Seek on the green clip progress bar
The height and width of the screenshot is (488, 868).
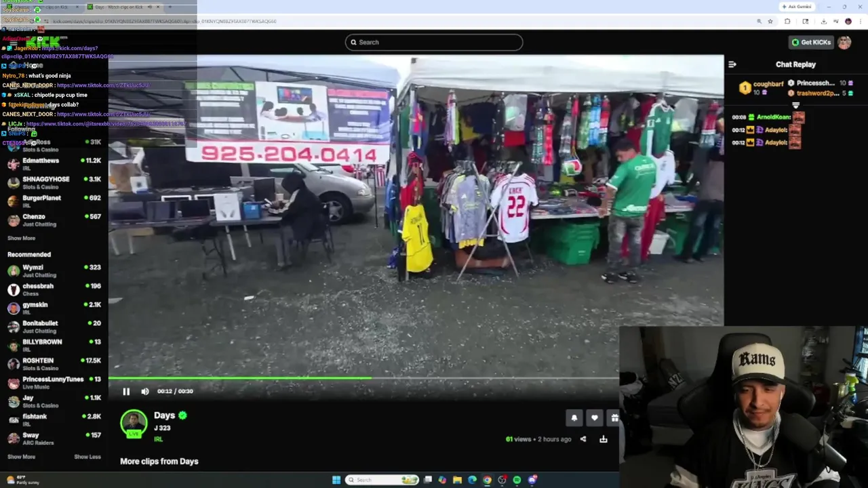coord(363,378)
